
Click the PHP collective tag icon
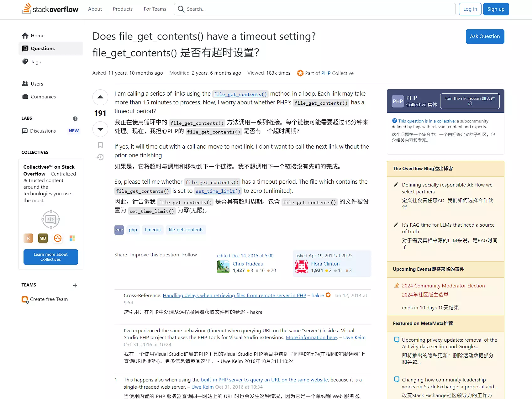click(x=119, y=230)
